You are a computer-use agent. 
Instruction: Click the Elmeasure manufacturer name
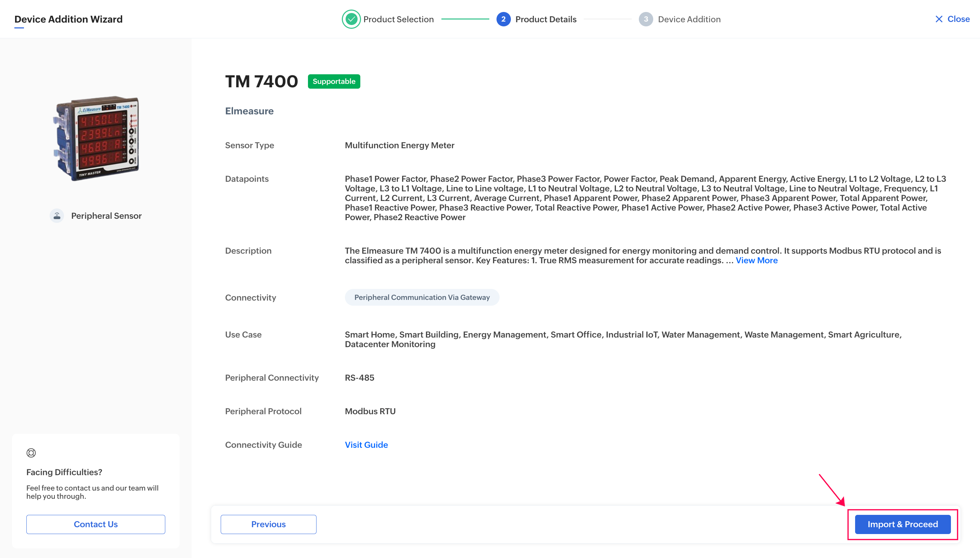click(249, 111)
